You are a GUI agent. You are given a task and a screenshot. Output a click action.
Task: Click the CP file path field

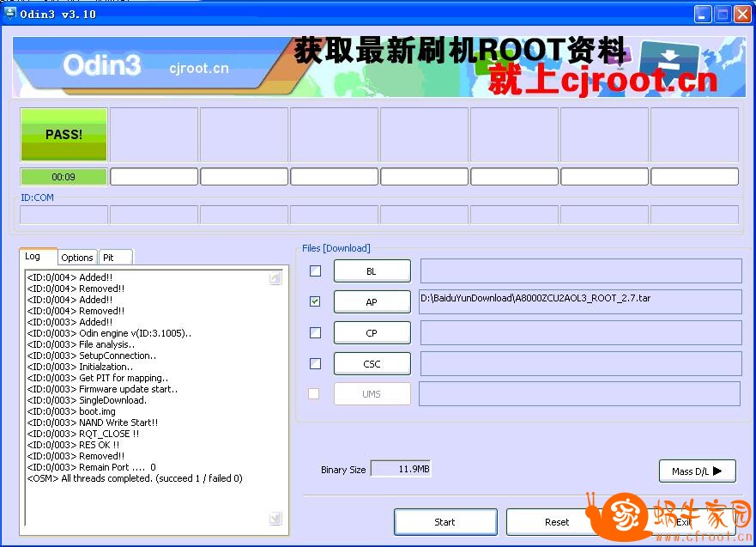[581, 333]
